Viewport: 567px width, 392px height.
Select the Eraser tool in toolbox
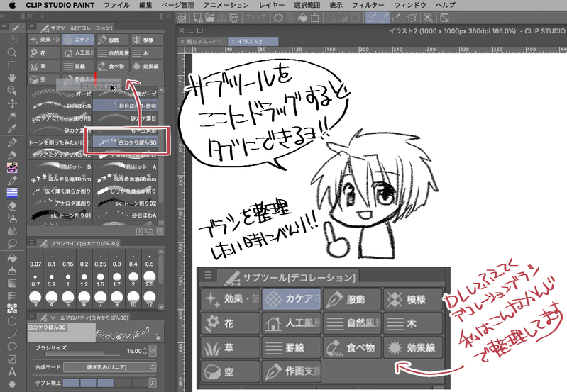12,206
